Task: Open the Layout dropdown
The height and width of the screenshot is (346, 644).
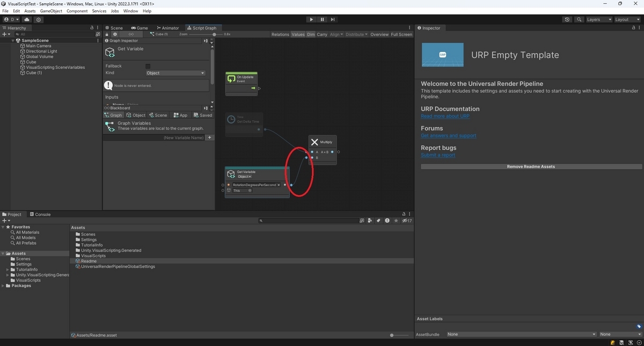Action: 627,19
